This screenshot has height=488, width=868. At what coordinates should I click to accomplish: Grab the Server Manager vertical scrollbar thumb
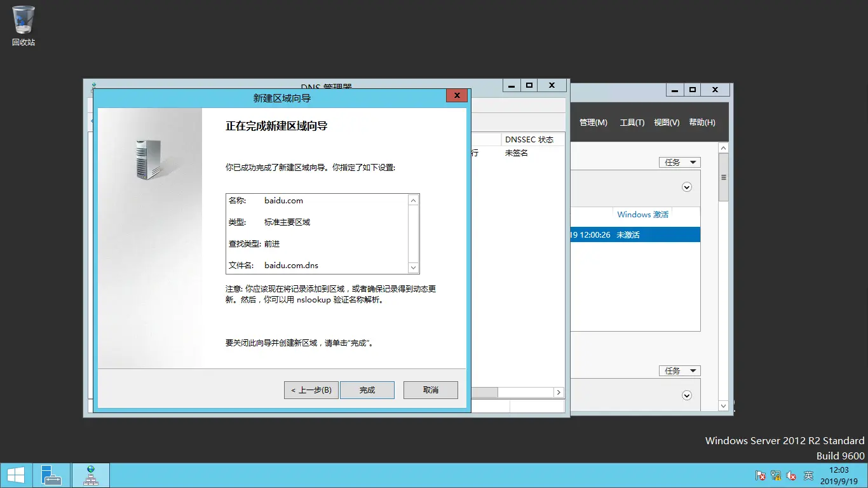pos(724,178)
